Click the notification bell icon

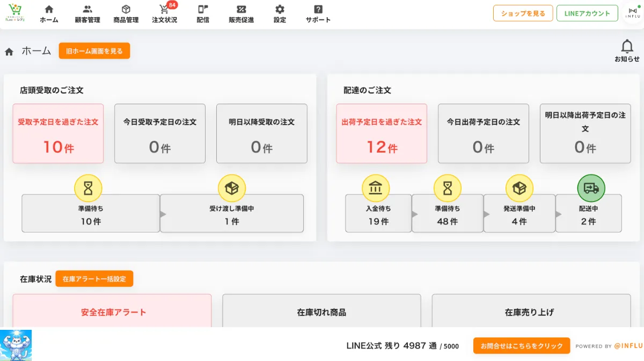coord(627,47)
